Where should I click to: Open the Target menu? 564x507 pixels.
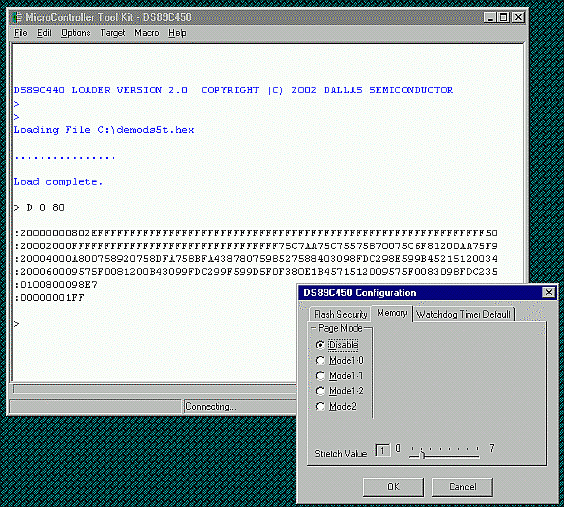coord(113,33)
